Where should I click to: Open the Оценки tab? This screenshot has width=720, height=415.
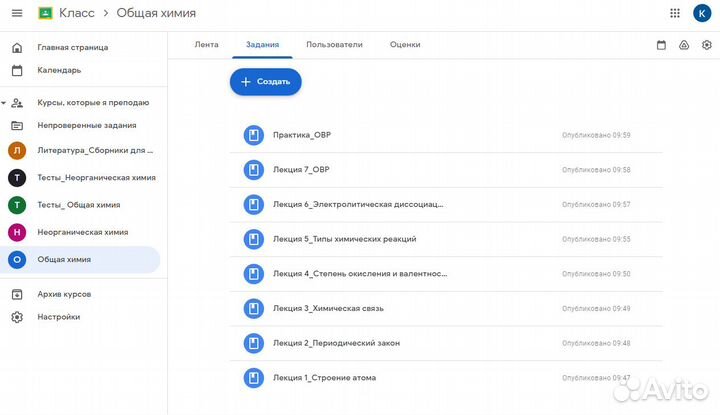(x=405, y=45)
